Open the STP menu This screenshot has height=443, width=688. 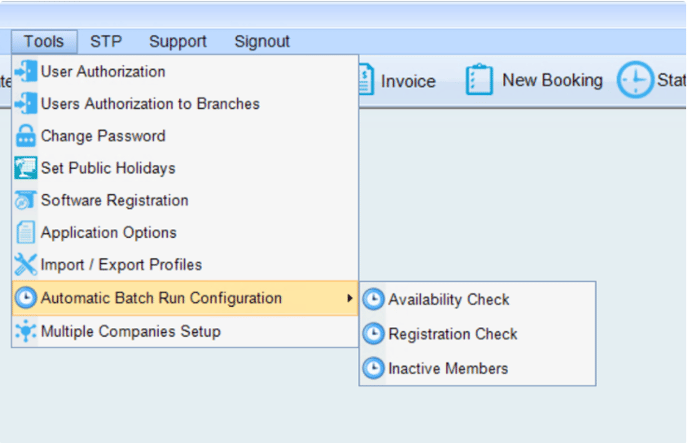click(x=106, y=42)
